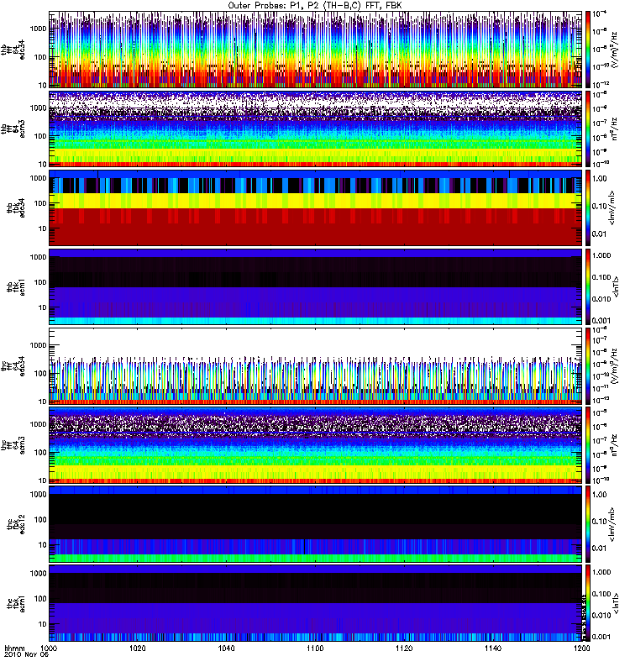Click the "<|mV/m|>" unit label beside thc edc12 color bar

[x=613, y=524]
